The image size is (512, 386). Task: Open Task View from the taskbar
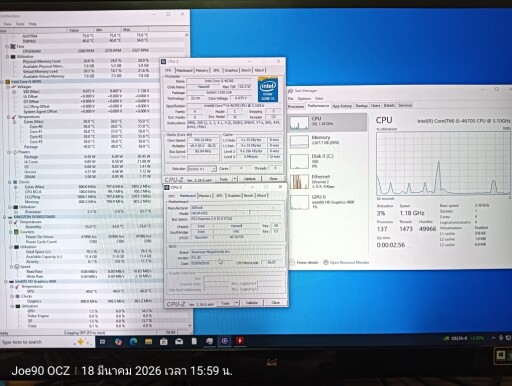coord(102,342)
